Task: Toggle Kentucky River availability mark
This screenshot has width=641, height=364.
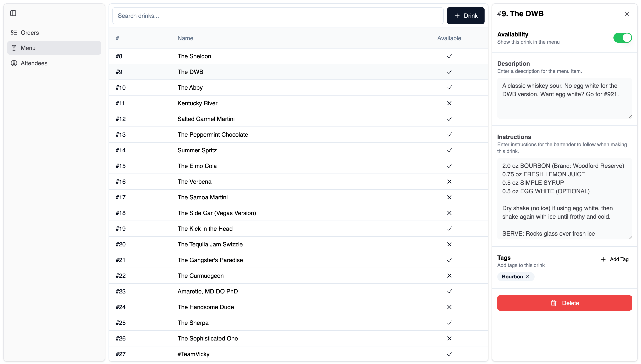Action: pyautogui.click(x=449, y=103)
